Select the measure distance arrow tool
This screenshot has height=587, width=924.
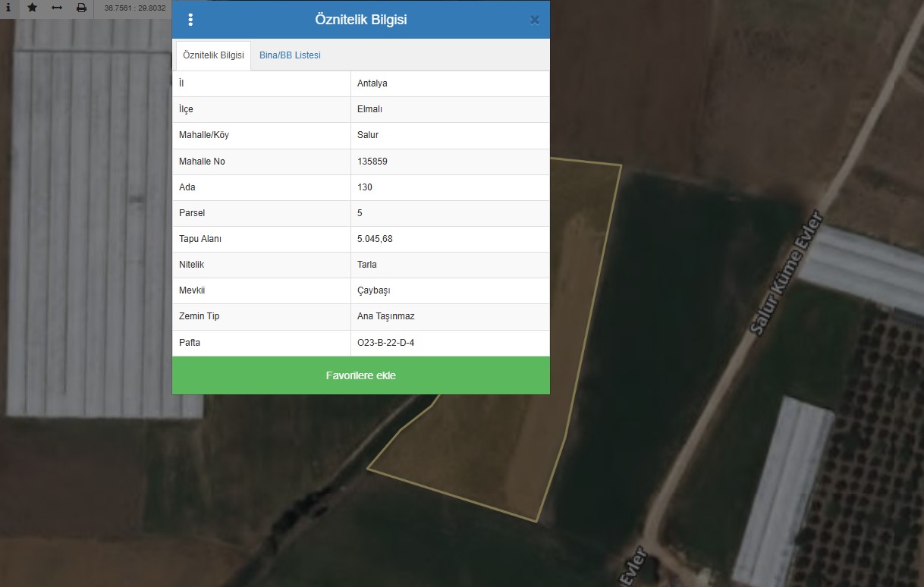pos(57,8)
